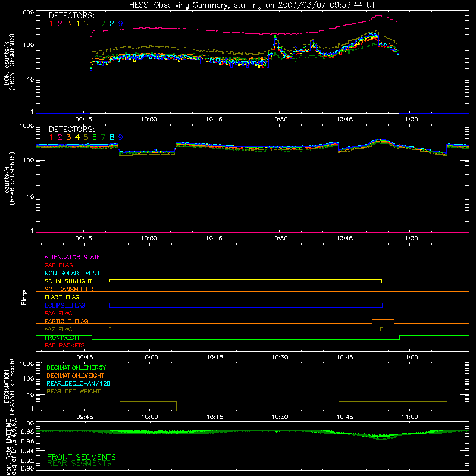Click the front segments axis label 'MON. counts/s'
476x476 pixels.
pos(6,62)
